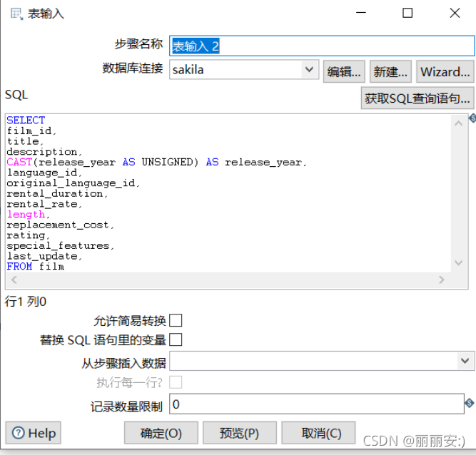Viewport: 476px width, 455px height.
Task: Click the replacement_cost line
Action: point(61,225)
